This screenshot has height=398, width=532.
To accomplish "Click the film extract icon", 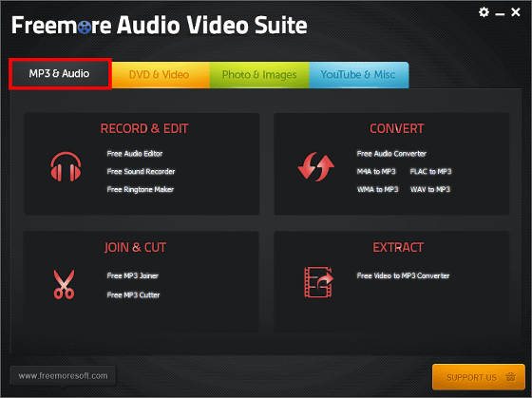I will point(318,282).
